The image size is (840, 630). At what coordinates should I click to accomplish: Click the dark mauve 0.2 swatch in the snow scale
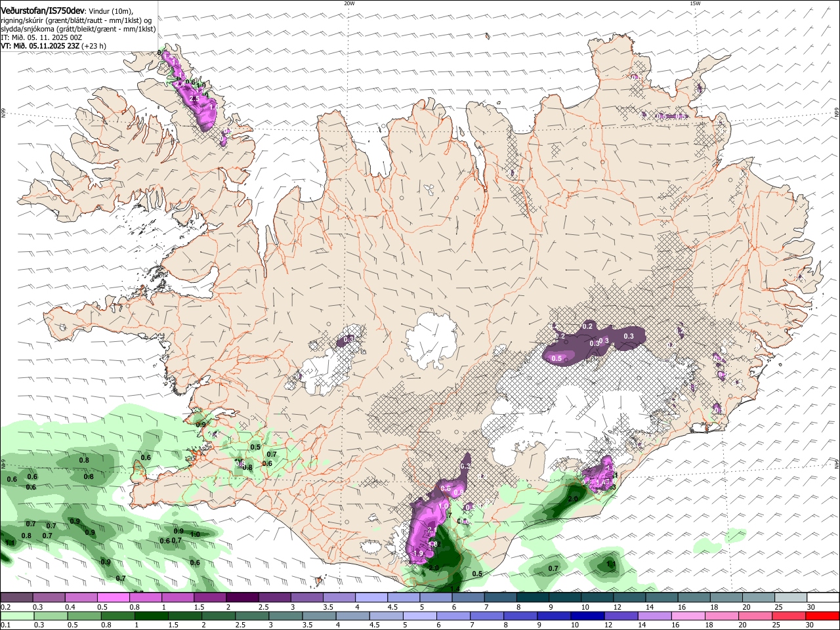16,598
